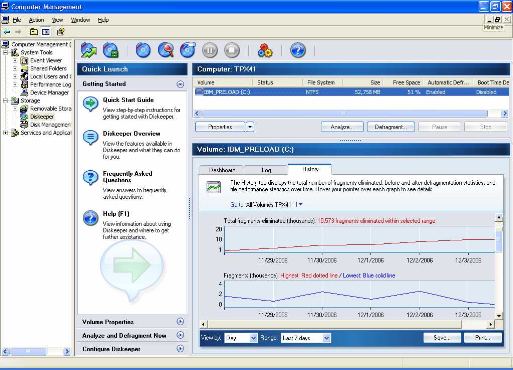Open the blue question mark Help icon
The height and width of the screenshot is (370, 513).
click(x=298, y=50)
